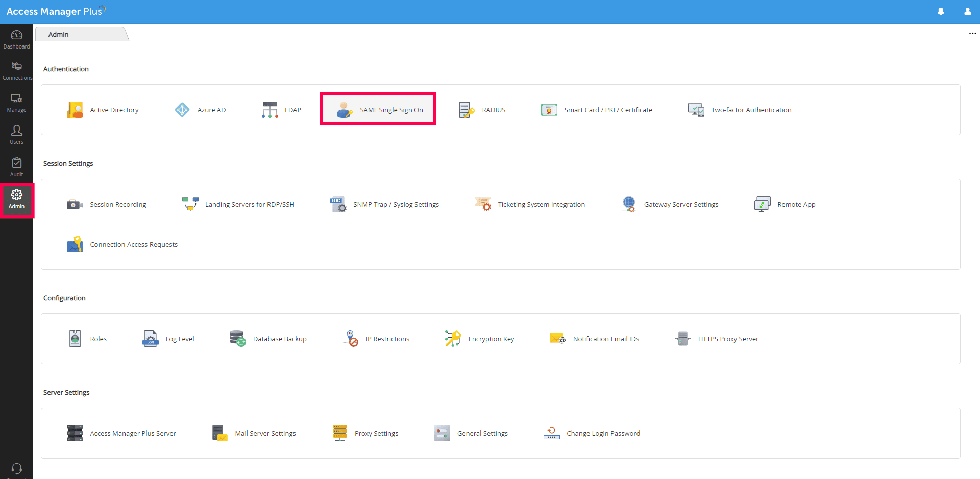Open the SNMP Trap log icon
The width and height of the screenshot is (980, 479).
click(x=338, y=204)
